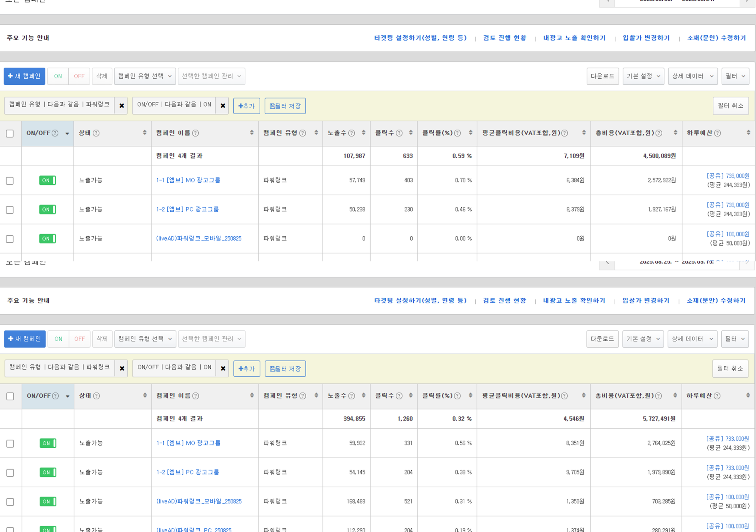Click 필터 취소 button in upper filter bar
This screenshot has width=756, height=532.
(x=730, y=106)
